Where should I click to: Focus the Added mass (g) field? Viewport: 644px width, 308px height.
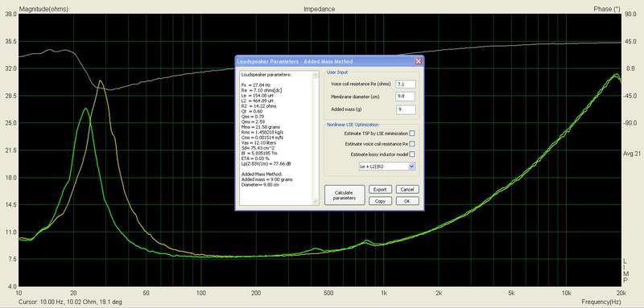pos(406,109)
